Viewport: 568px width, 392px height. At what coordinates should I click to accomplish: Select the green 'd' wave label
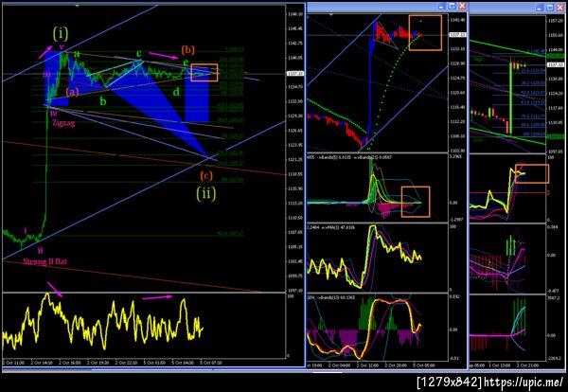(176, 92)
